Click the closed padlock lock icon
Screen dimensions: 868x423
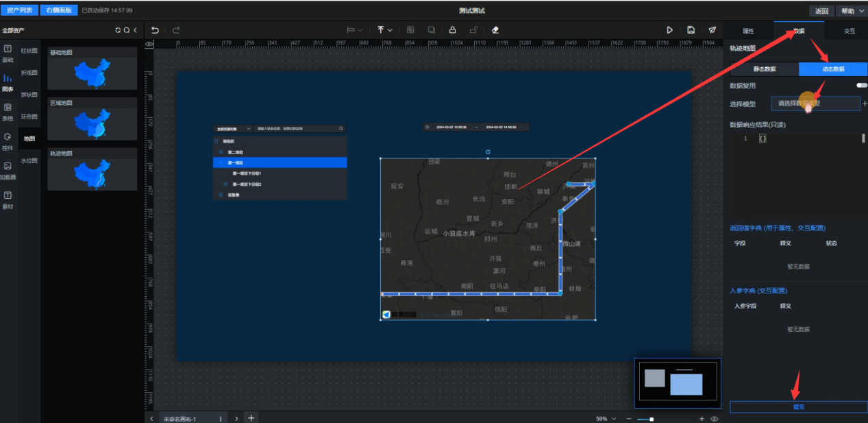coord(452,30)
